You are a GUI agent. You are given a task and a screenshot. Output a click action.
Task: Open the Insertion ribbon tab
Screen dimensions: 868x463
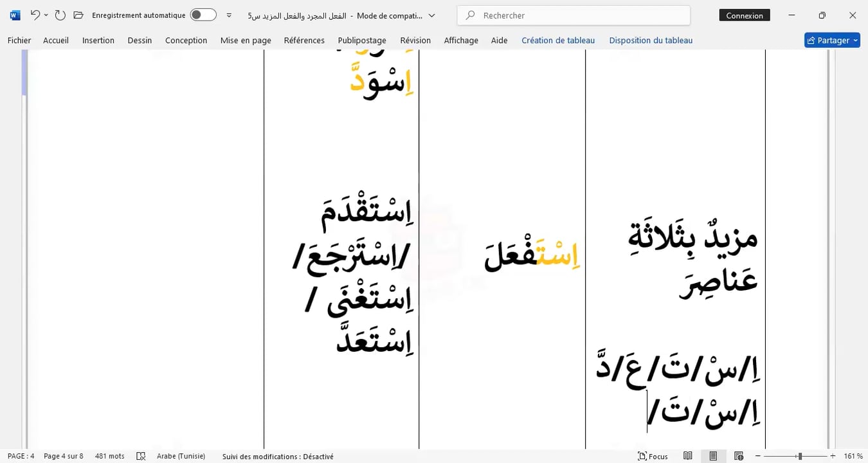(98, 40)
